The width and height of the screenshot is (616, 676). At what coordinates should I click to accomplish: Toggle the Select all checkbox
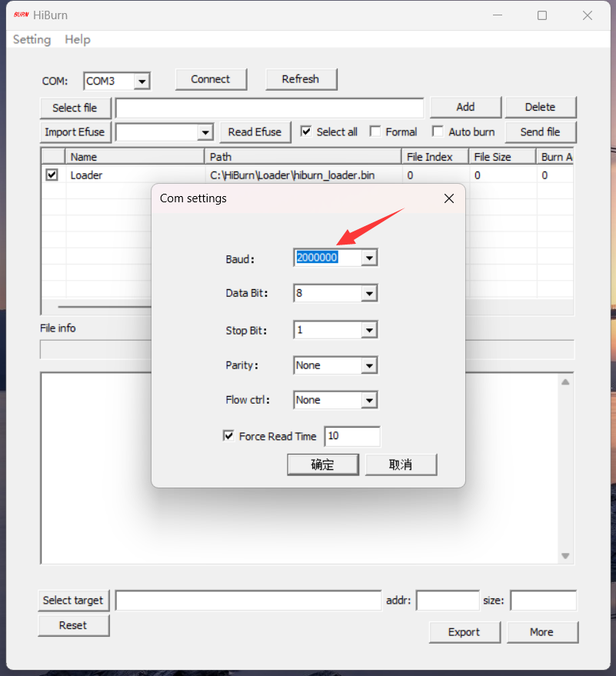tap(306, 132)
